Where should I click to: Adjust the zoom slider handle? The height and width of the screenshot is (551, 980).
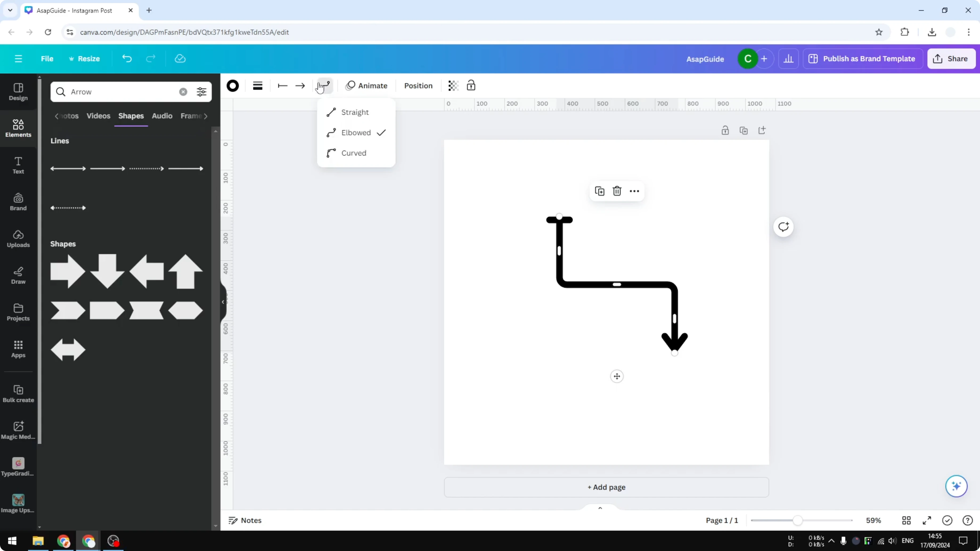[798, 521]
